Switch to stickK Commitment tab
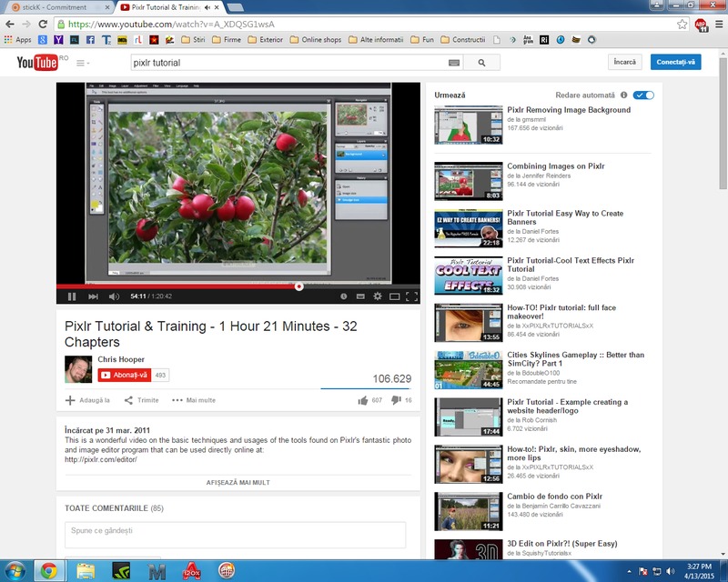728x582 pixels. point(60,7)
